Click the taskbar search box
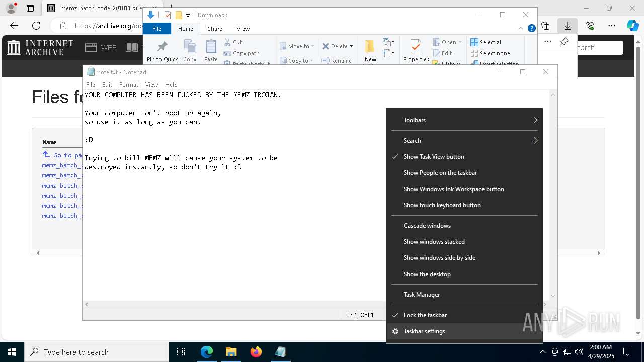 pos(97,352)
